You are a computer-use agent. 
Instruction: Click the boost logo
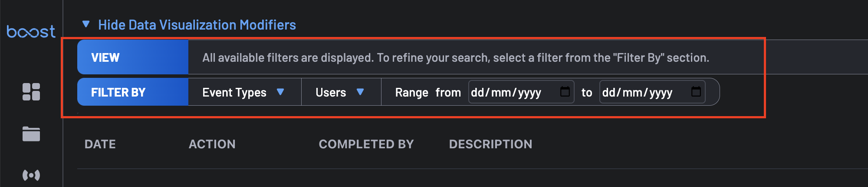(31, 32)
